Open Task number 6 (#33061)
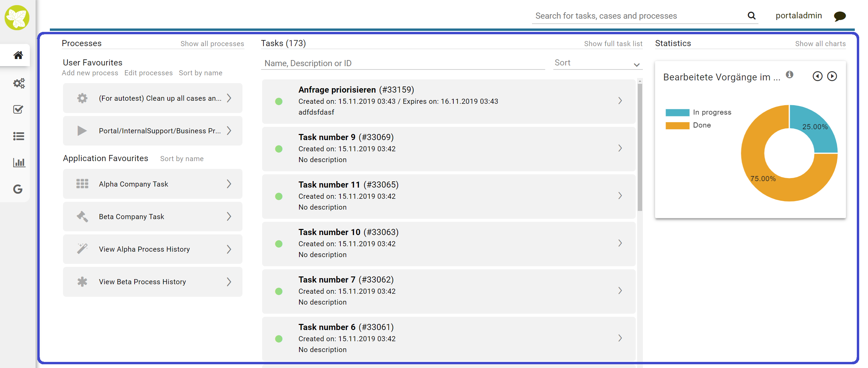Image resolution: width=868 pixels, height=368 pixels. coord(449,338)
